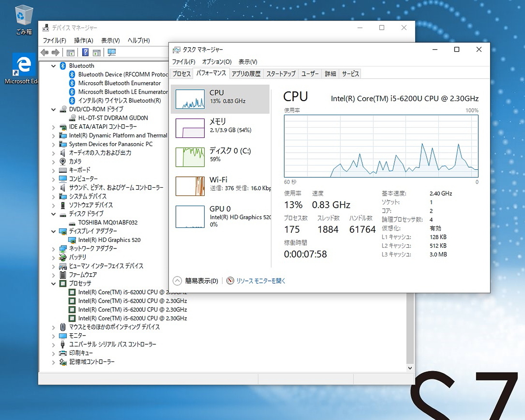The height and width of the screenshot is (420, 525).
Task: Open Help using the question-mark toolbar icon
Action: click(85, 52)
